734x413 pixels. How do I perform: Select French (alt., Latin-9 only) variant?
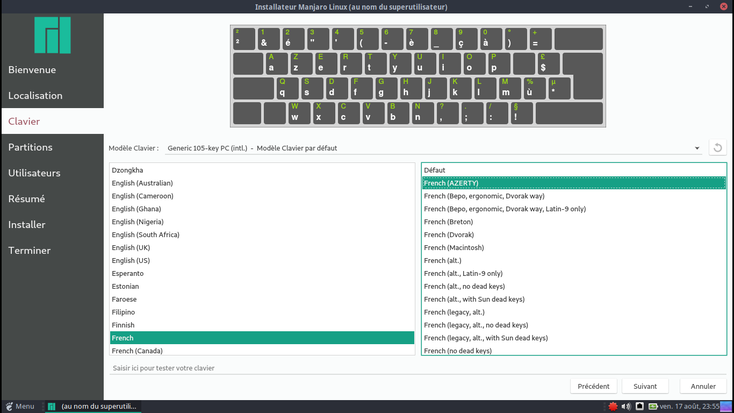[574, 273]
